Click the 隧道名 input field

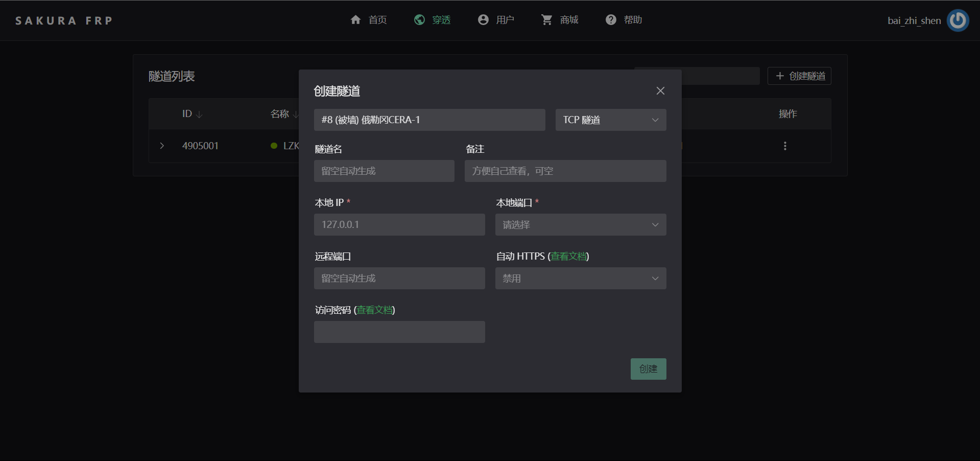pos(384,171)
